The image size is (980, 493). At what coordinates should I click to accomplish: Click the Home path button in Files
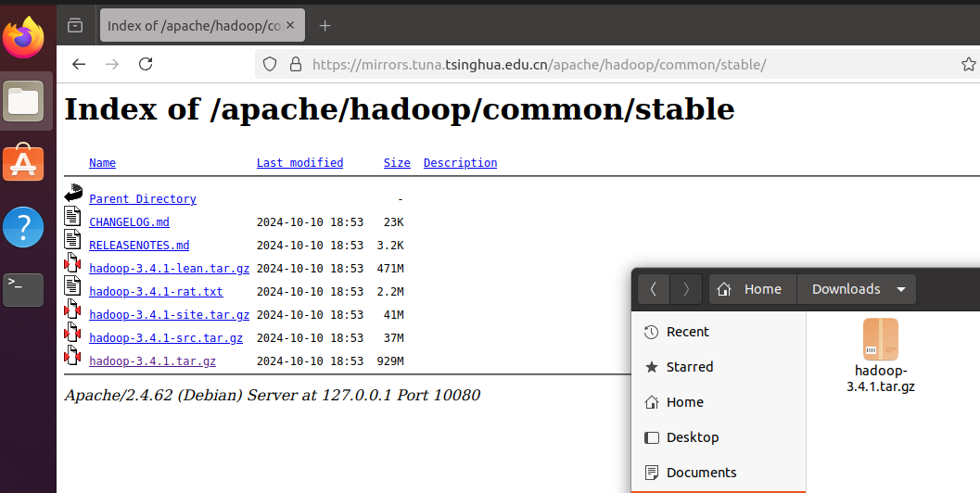(x=753, y=289)
